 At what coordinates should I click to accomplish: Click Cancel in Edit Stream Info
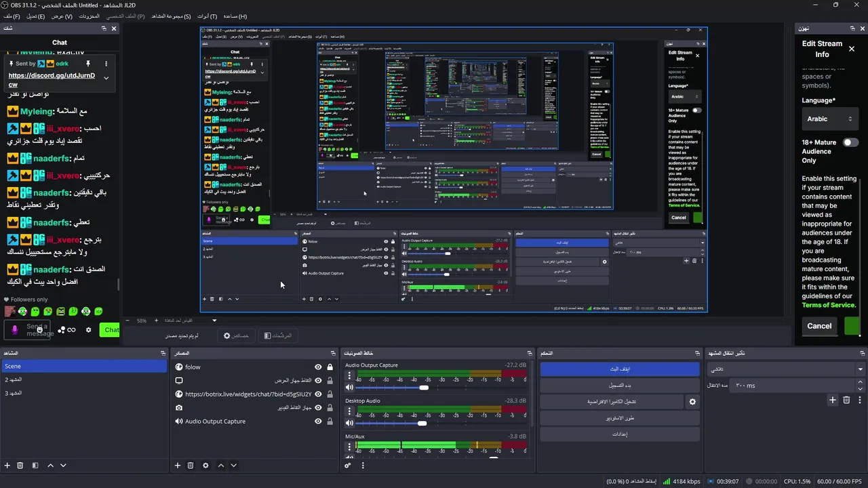click(819, 326)
